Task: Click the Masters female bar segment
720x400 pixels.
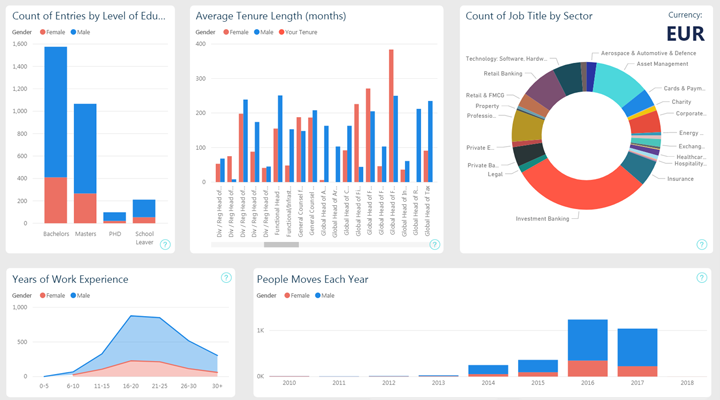Action: coord(85,207)
